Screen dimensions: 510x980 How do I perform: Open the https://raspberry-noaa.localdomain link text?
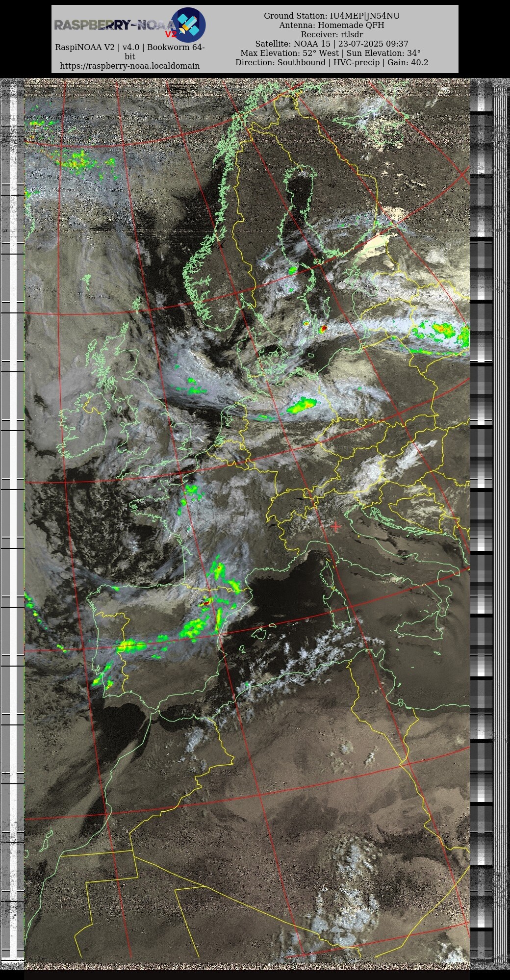pyautogui.click(x=130, y=66)
